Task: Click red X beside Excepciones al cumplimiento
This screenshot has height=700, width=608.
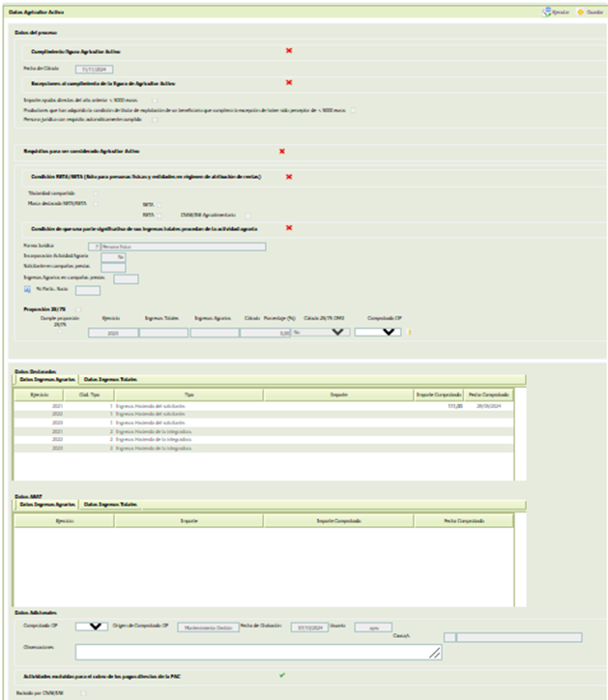Action: (288, 83)
